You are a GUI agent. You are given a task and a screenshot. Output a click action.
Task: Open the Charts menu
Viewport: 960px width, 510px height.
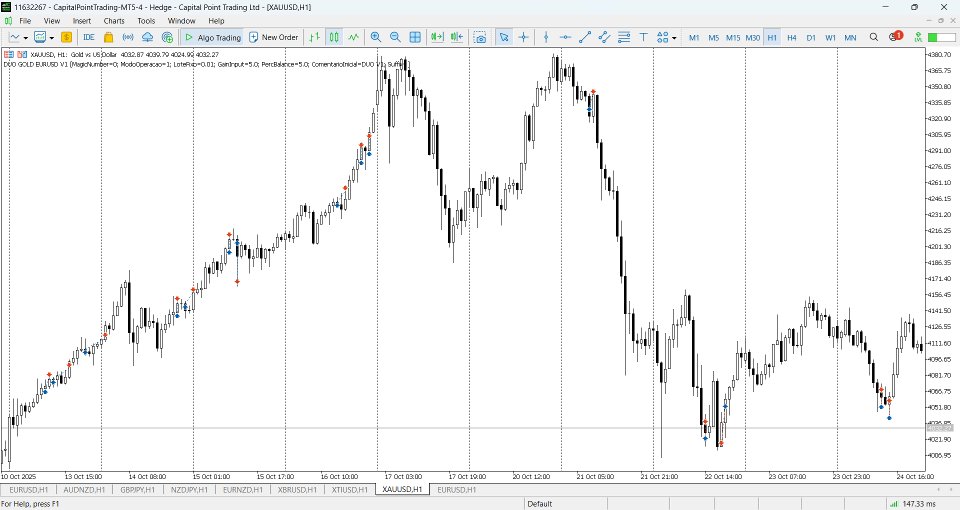(x=114, y=21)
